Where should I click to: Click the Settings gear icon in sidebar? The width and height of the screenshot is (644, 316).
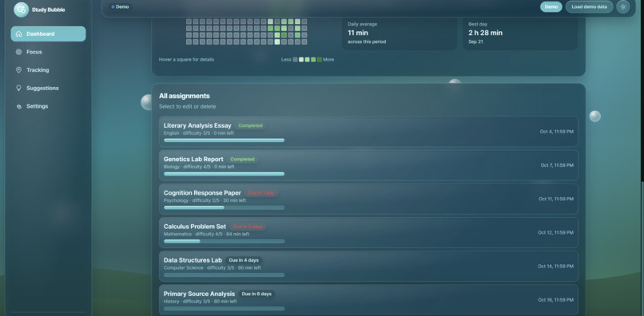[18, 106]
